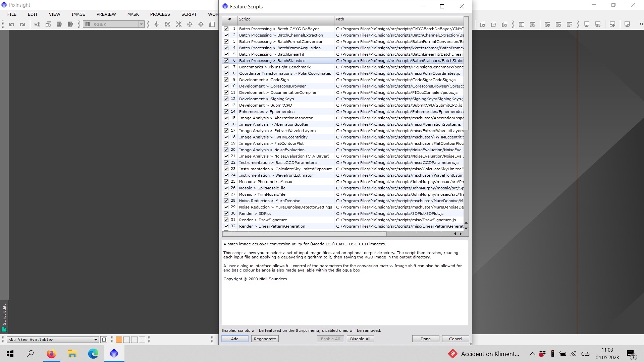The image size is (644, 362).
Task: Cancel the Feature Scripts dialog
Action: tap(455, 339)
